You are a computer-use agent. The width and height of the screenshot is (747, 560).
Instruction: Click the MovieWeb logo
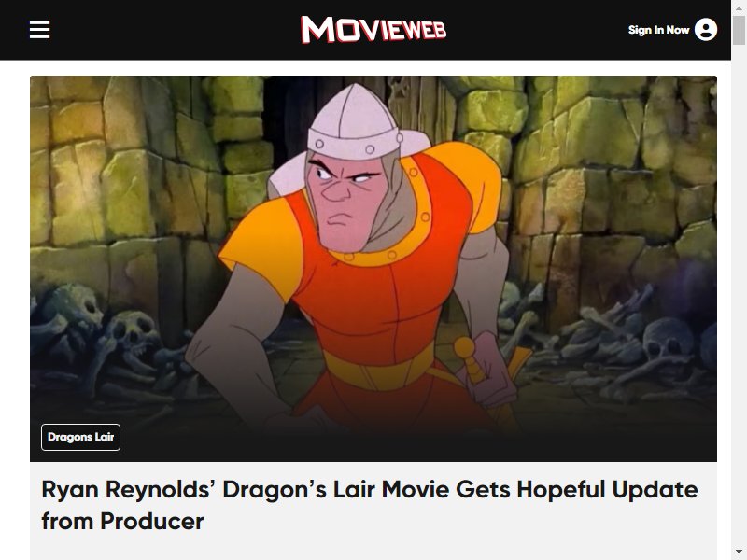coord(373,30)
